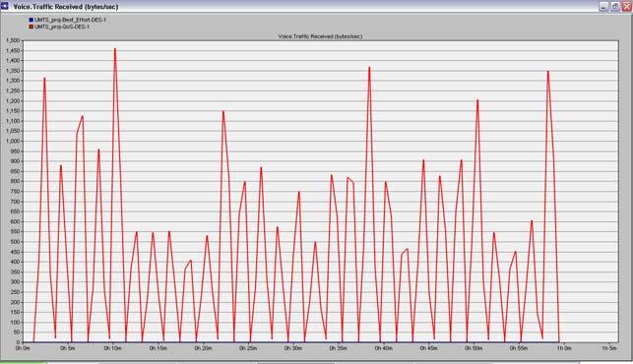Click the highest red peak near 0h 10m

point(115,49)
